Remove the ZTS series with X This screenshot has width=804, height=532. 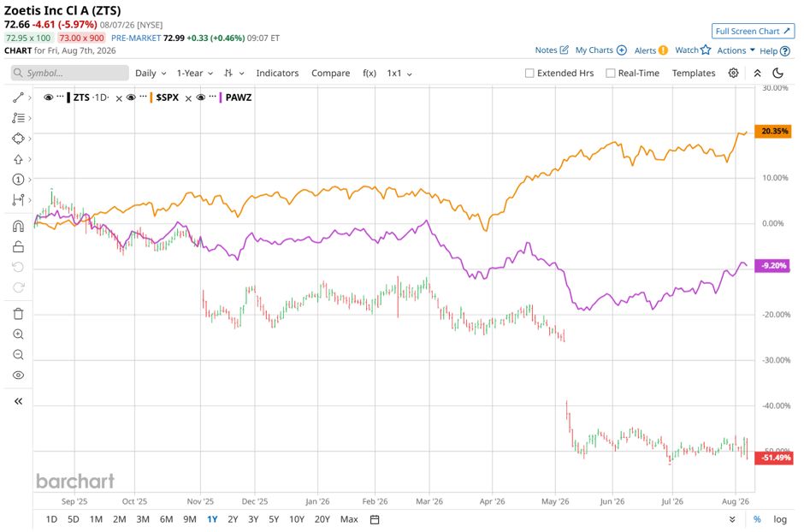coord(119,98)
